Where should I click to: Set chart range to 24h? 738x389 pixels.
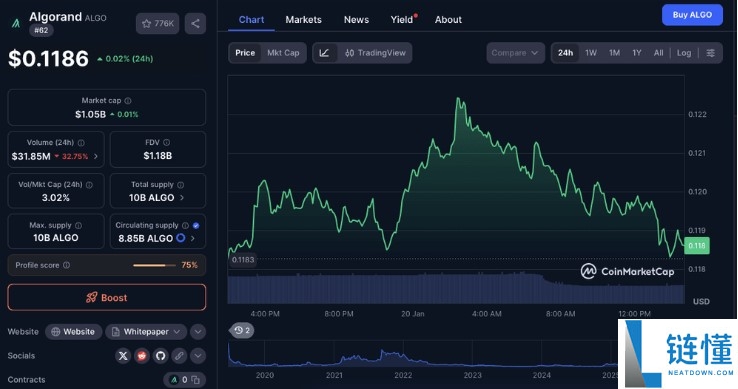pyautogui.click(x=565, y=53)
